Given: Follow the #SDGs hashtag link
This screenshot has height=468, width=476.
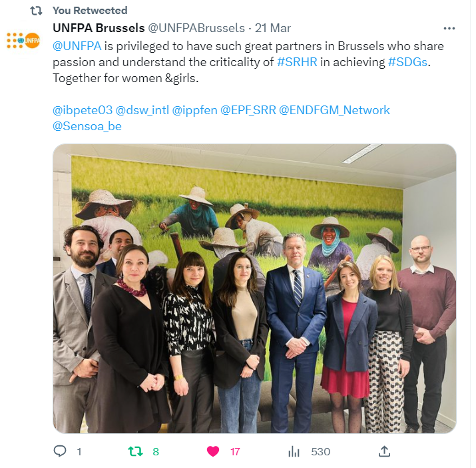Looking at the screenshot, I should pyautogui.click(x=408, y=62).
